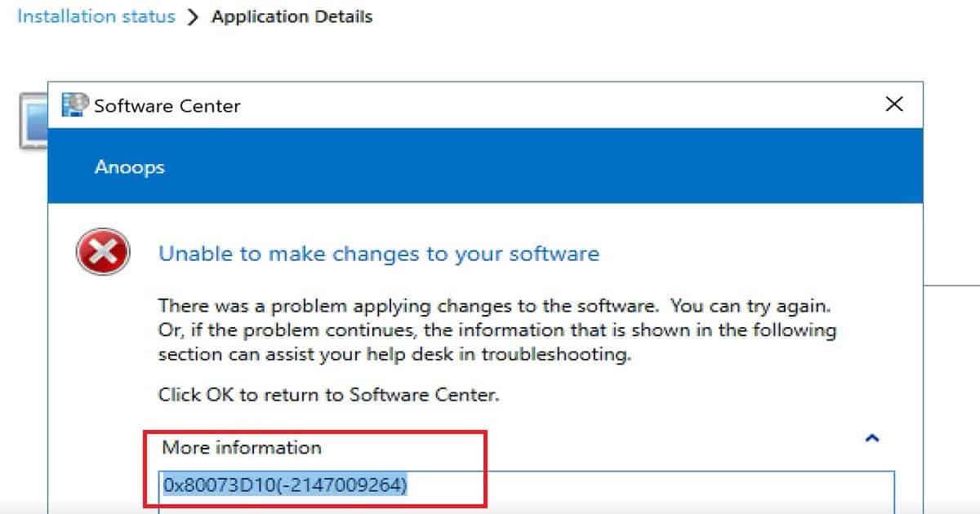The image size is (980, 514).
Task: Click the 'help desk in troubleshooting' line
Action: pyautogui.click(x=394, y=355)
